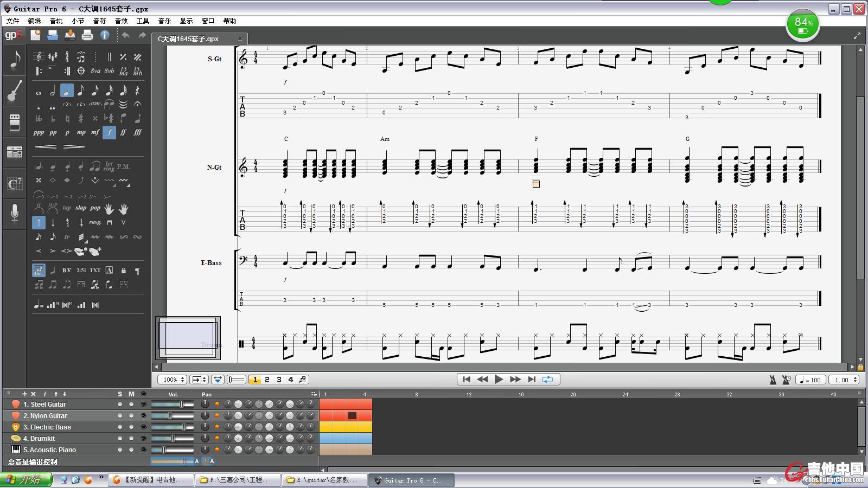
Task: Open the tempo 100 dropdown
Action: 810,380
